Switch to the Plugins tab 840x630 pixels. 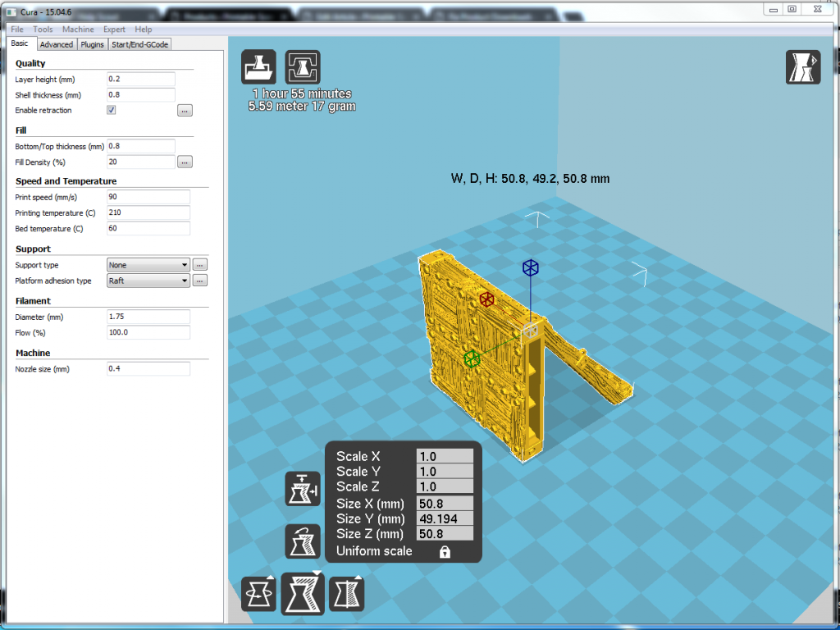pos(92,44)
